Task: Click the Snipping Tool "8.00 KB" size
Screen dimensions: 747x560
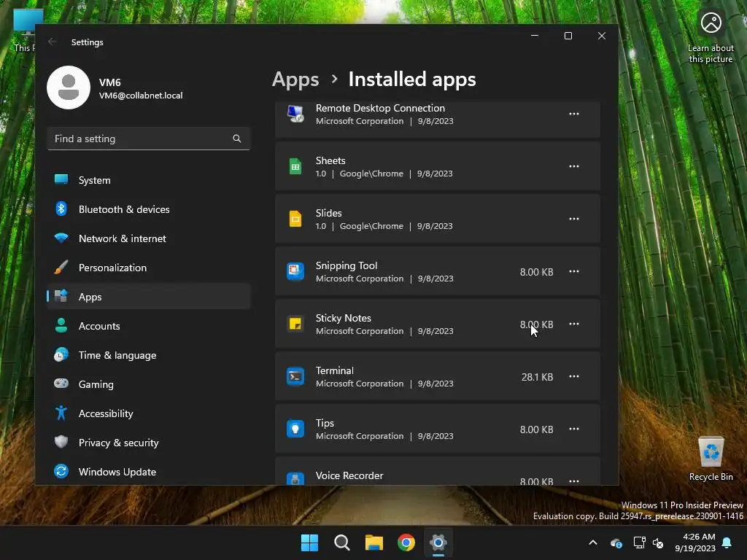Action: 536,272
